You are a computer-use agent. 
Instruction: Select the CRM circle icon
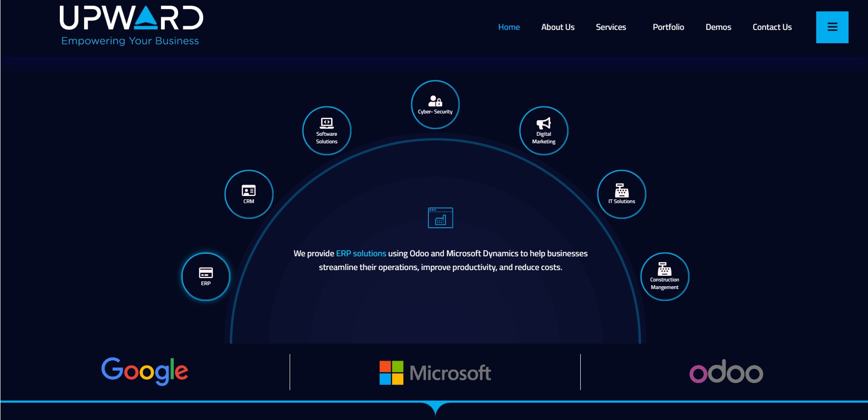click(249, 194)
